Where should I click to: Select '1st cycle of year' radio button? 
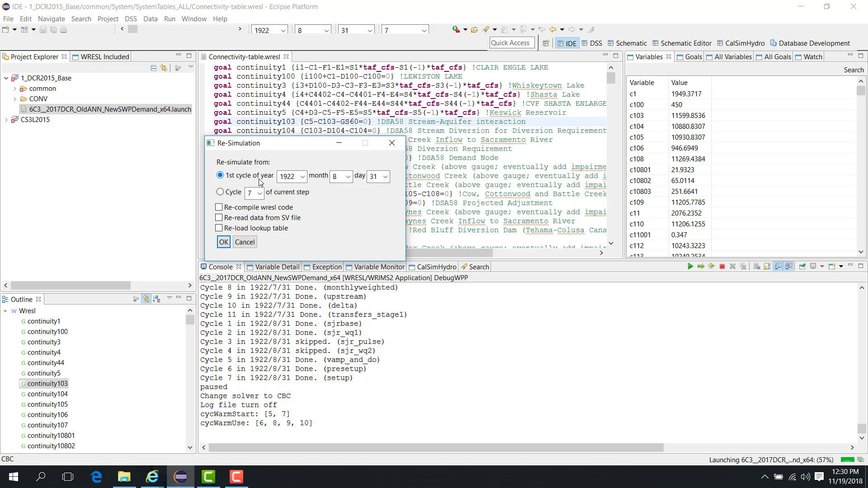pos(220,175)
